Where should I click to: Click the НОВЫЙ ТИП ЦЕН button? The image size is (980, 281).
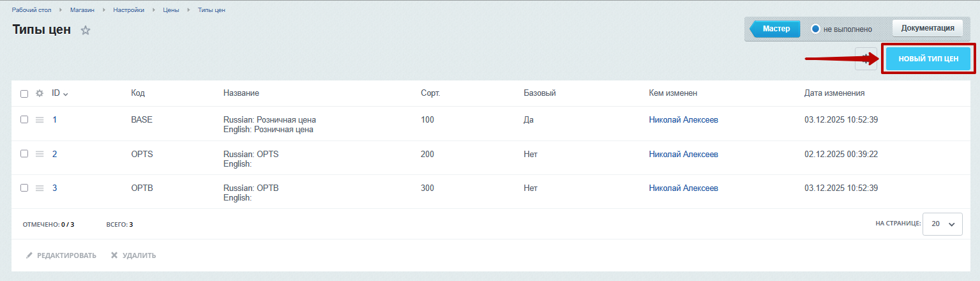(928, 59)
